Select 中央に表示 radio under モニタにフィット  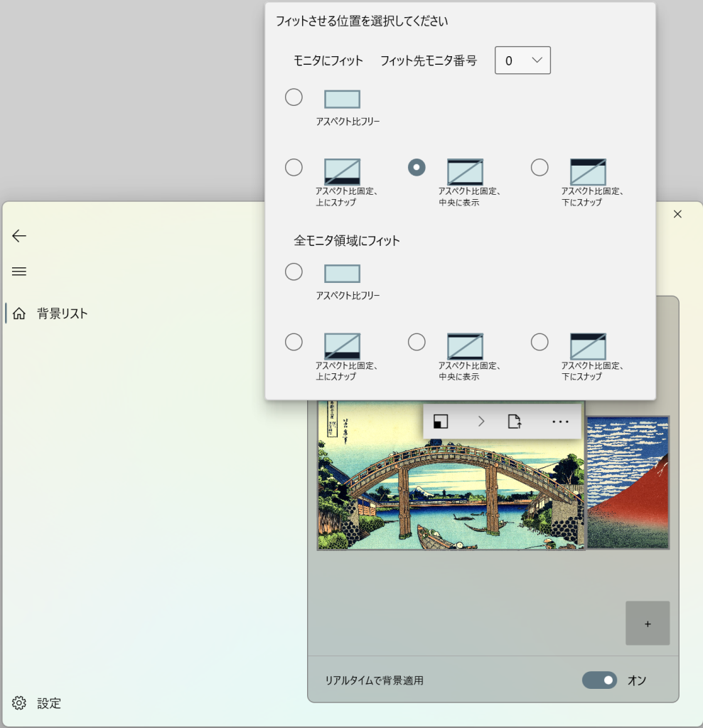(417, 168)
